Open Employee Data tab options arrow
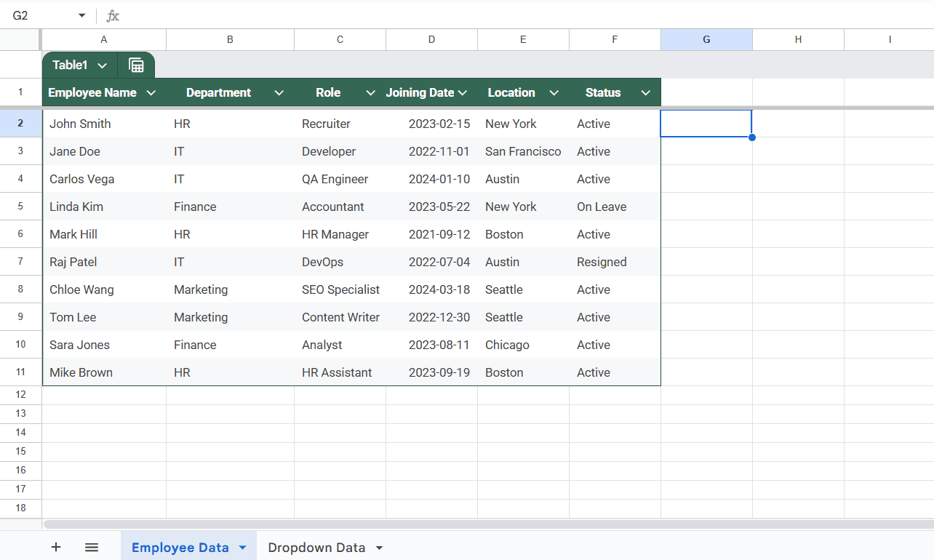Viewport: 934px width, 560px height. tap(243, 548)
